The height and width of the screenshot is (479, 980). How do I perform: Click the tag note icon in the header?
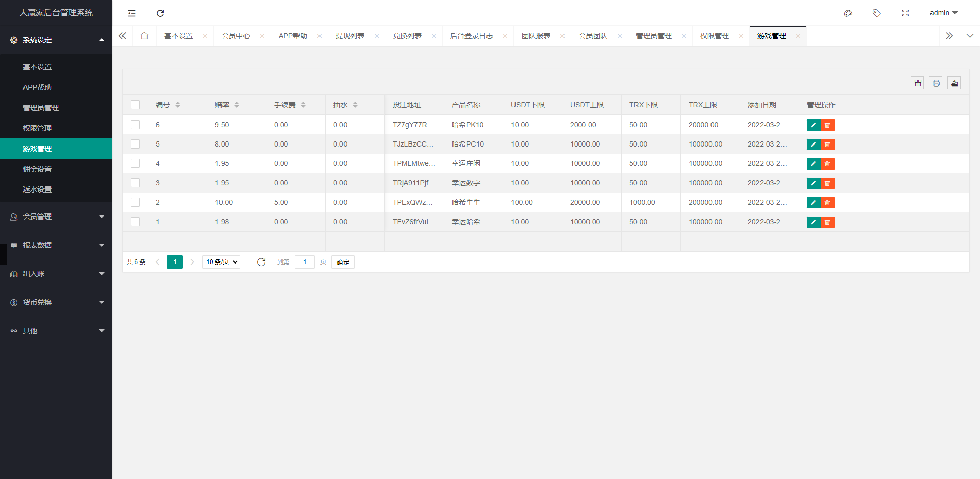877,13
